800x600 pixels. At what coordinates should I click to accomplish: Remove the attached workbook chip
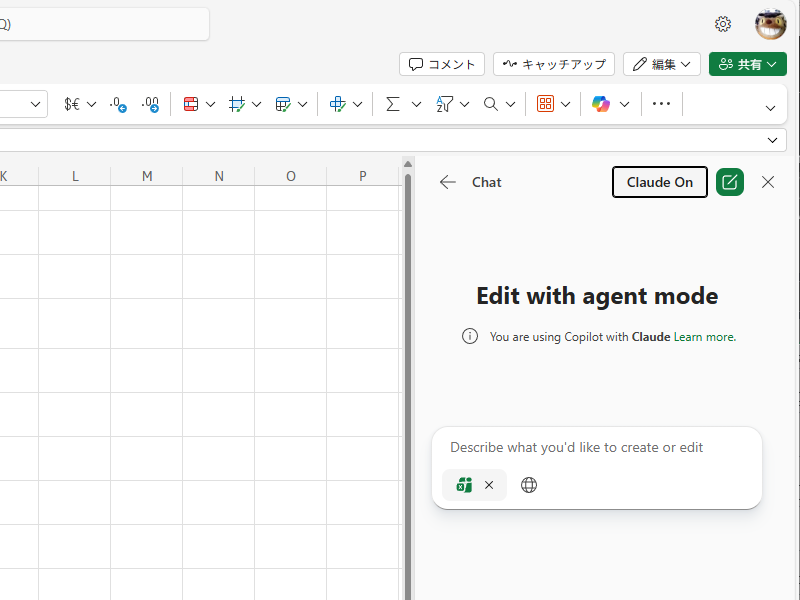click(x=489, y=485)
